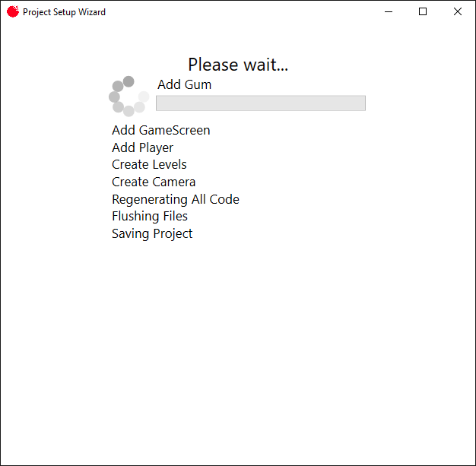Select the "Flushing Files" step
This screenshot has width=476, height=466.
(150, 216)
